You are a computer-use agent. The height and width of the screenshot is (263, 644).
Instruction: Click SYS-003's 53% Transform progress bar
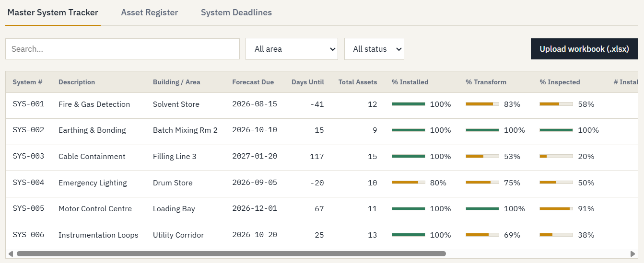482,156
